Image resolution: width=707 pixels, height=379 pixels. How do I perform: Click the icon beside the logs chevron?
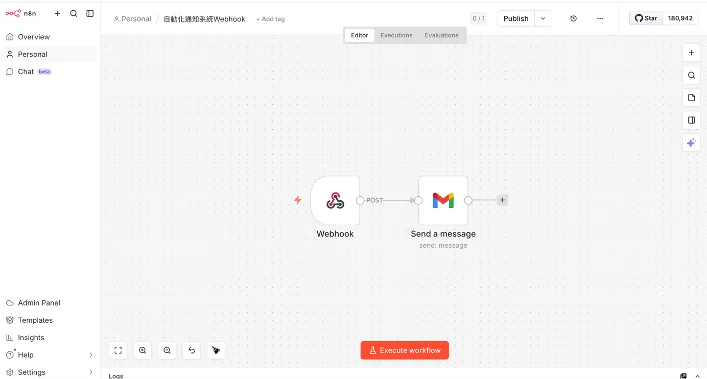click(684, 376)
